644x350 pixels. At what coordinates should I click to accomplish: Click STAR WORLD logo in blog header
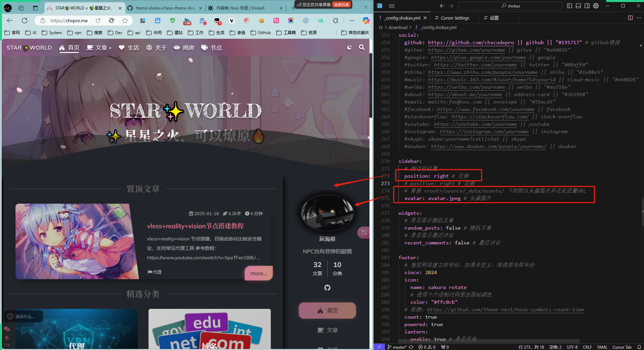[x=29, y=48]
